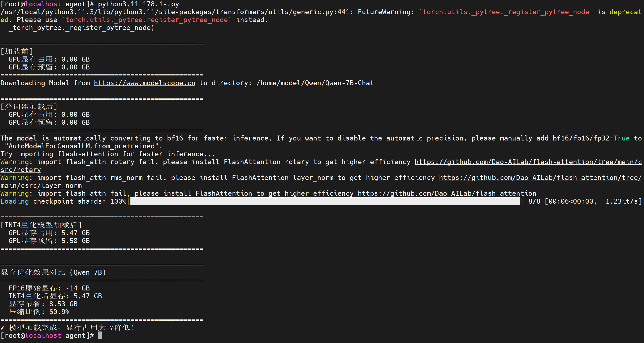Click the 'Warning' label for rms_norm import

click(15, 178)
